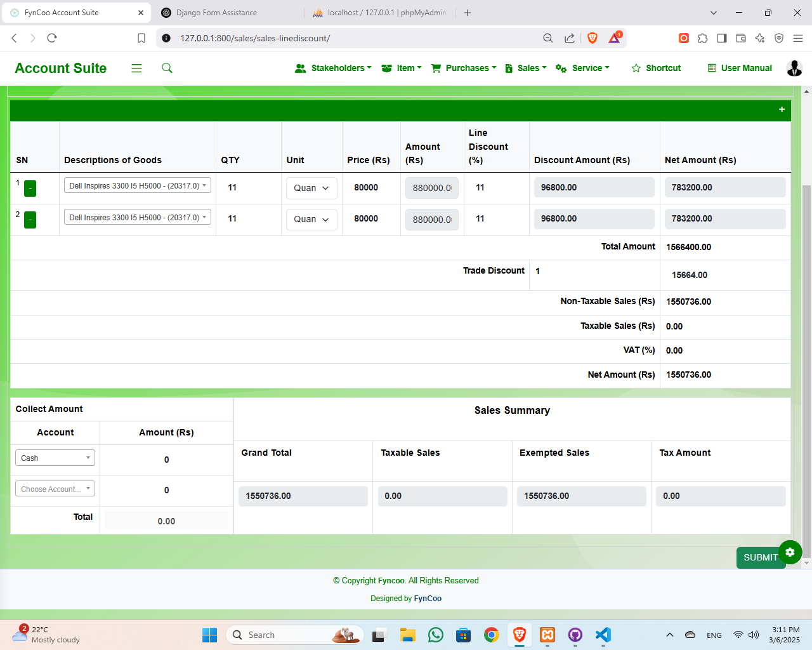The height and width of the screenshot is (650, 812).
Task: Add a new row with the plus icon
Action: pos(782,109)
